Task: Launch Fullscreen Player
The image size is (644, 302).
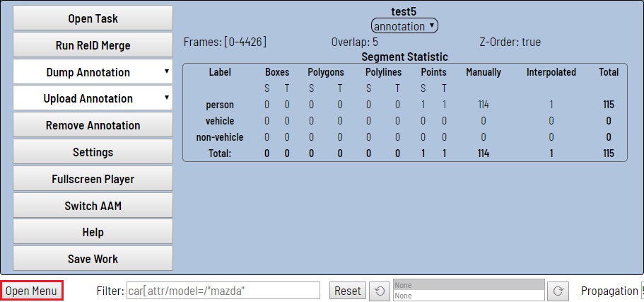Action: [93, 179]
